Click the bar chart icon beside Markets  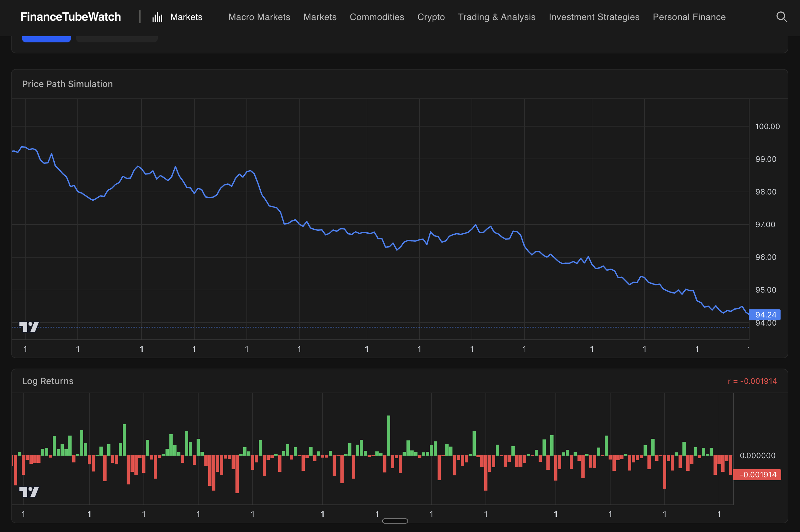point(157,17)
